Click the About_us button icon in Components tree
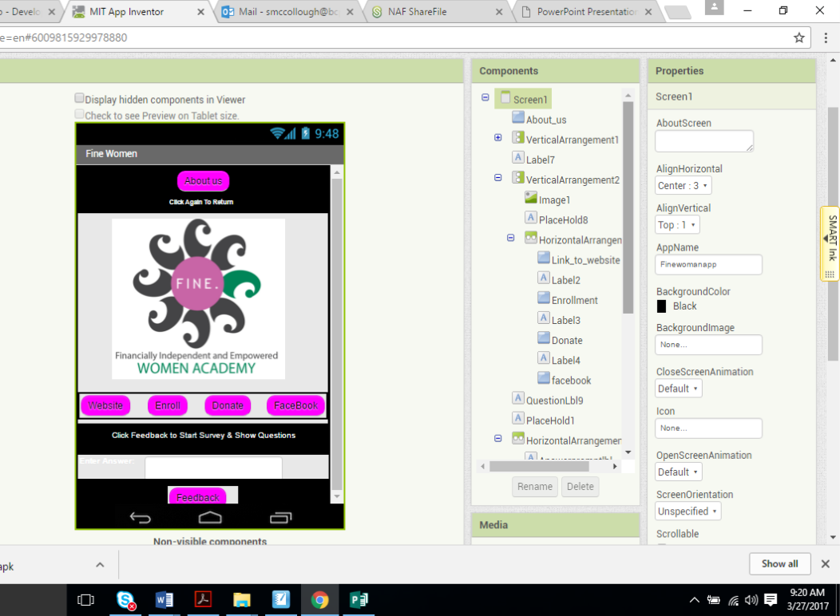This screenshot has height=616, width=840. [x=518, y=117]
